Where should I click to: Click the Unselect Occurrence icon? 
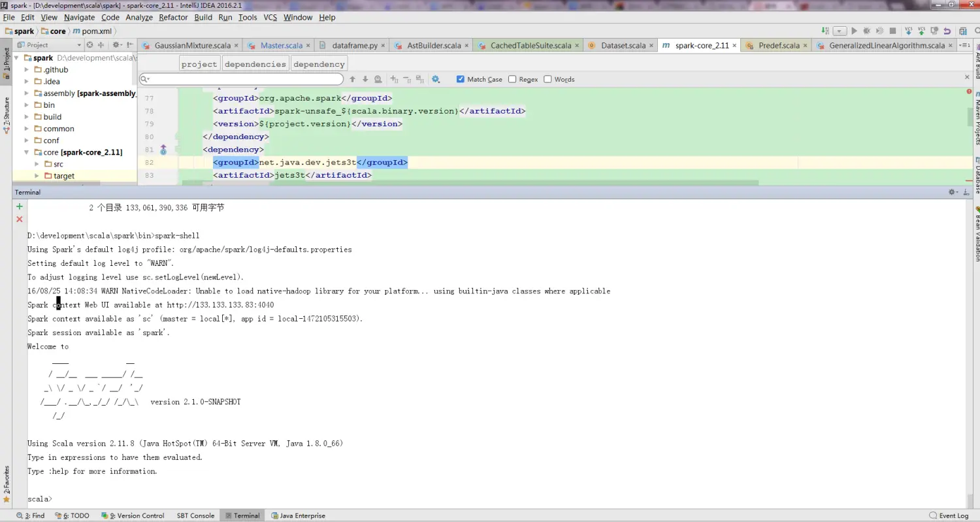click(x=407, y=79)
